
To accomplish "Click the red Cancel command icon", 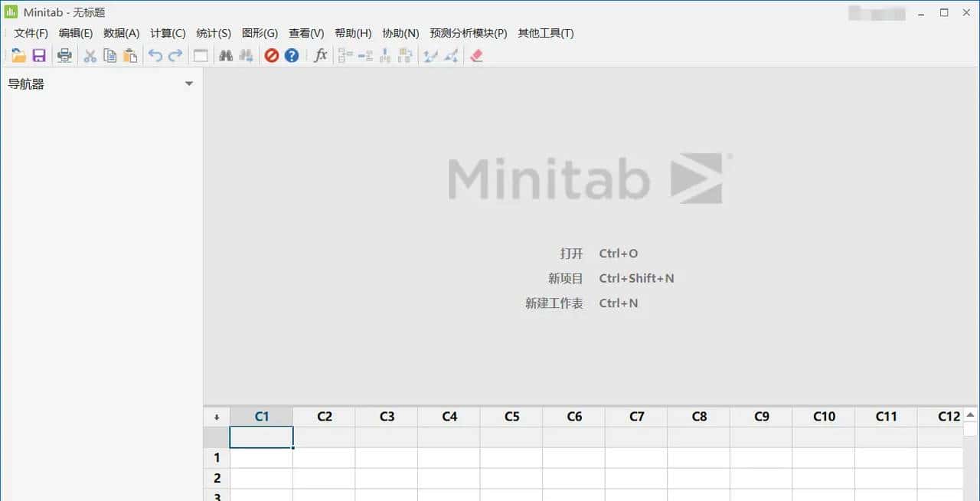I will tap(272, 54).
